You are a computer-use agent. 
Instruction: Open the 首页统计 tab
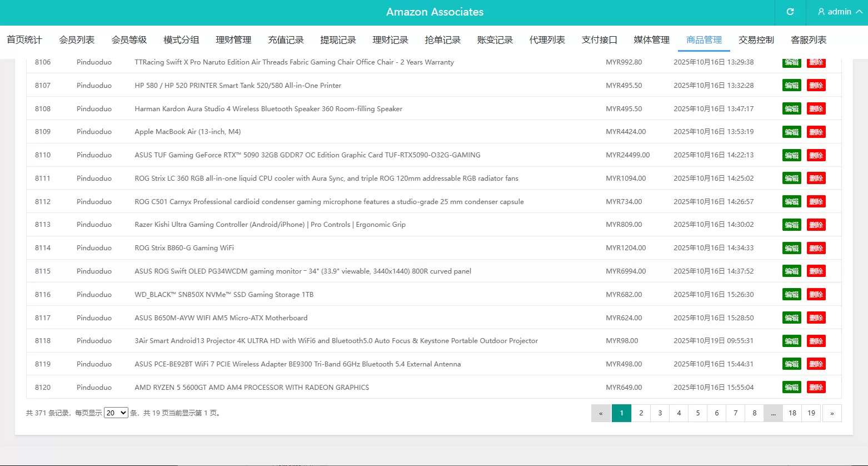[x=24, y=39]
